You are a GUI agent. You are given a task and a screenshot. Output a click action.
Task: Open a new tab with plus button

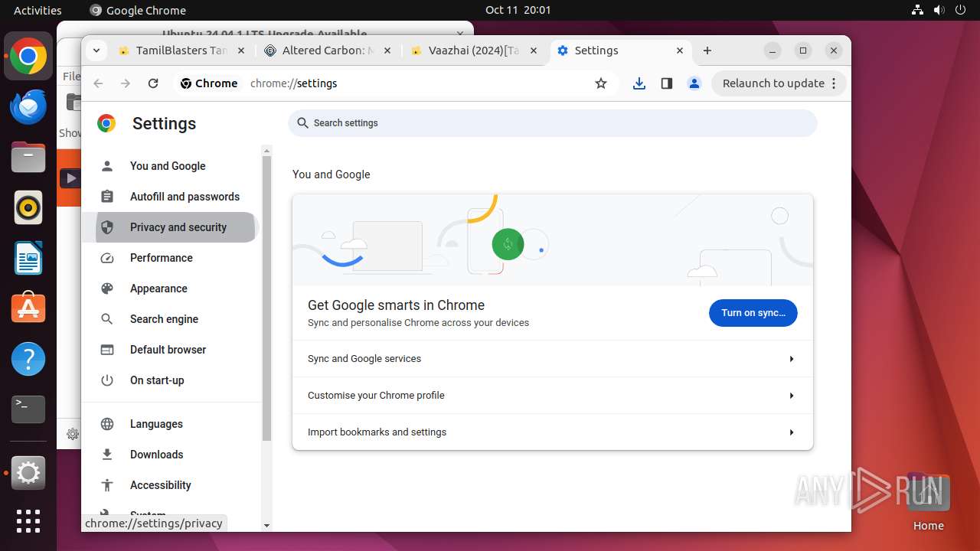[707, 51]
